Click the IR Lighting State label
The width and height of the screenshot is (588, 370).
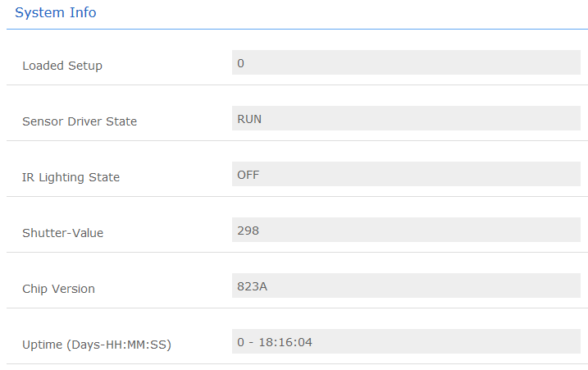tap(71, 177)
